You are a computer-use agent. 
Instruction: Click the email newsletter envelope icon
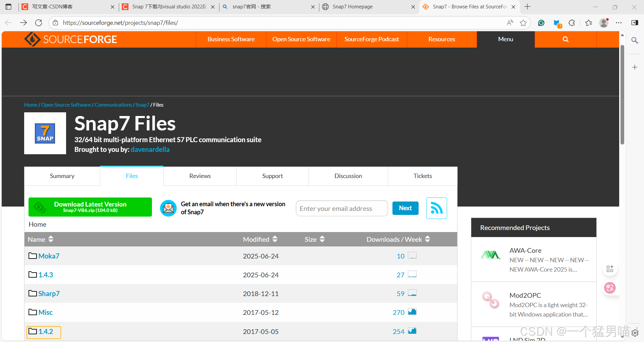click(168, 208)
